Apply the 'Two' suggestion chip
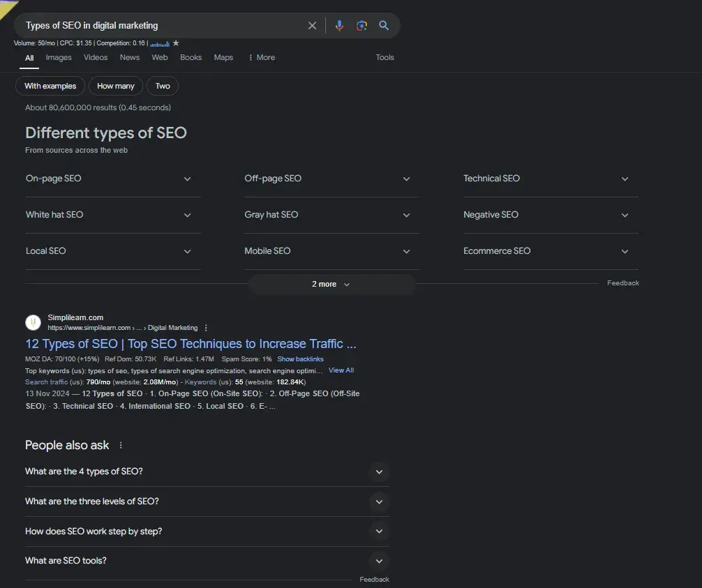 pos(163,86)
